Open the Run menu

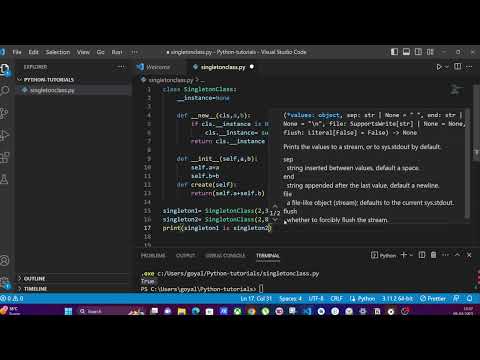coord(117,52)
